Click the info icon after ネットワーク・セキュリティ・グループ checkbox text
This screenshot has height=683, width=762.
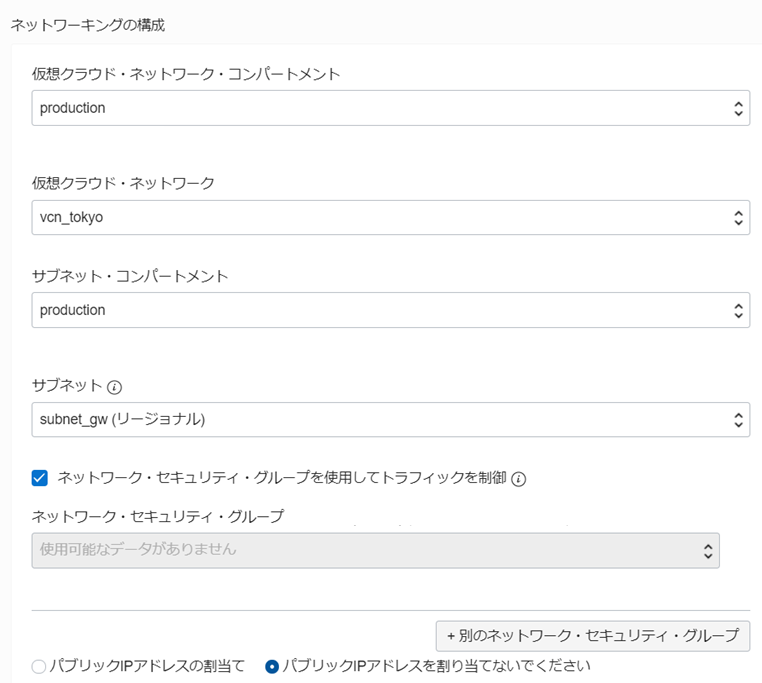[x=519, y=479]
